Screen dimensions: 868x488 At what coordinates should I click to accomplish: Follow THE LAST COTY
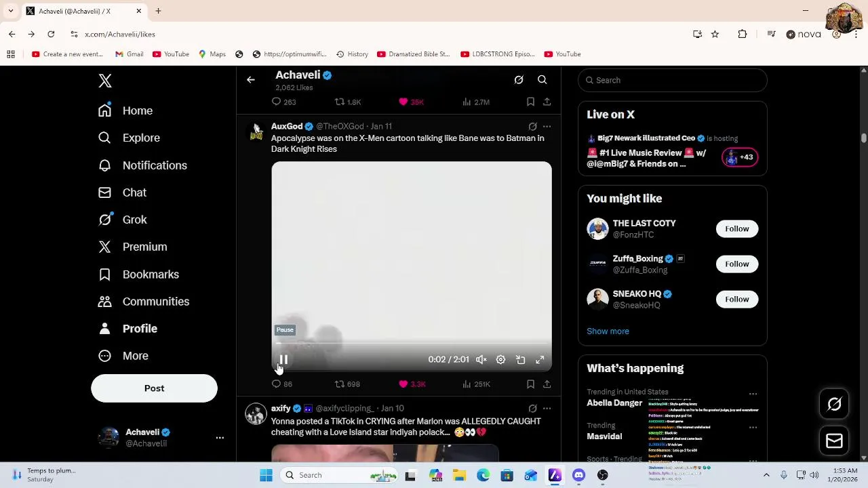pos(737,228)
